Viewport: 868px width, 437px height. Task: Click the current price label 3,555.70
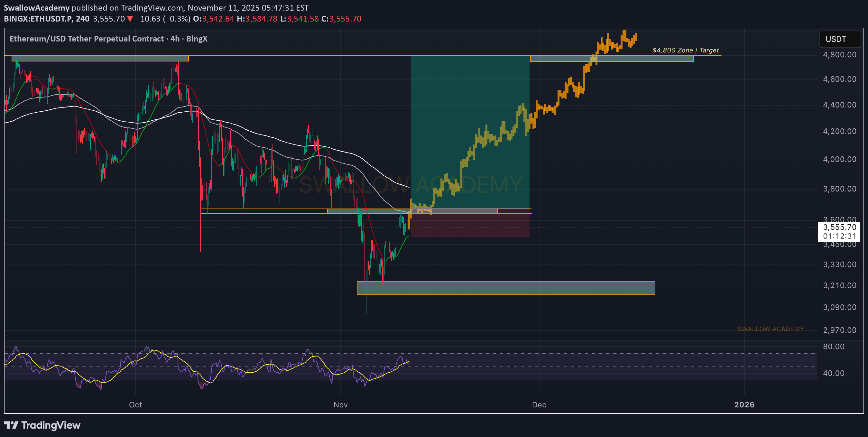coord(839,228)
